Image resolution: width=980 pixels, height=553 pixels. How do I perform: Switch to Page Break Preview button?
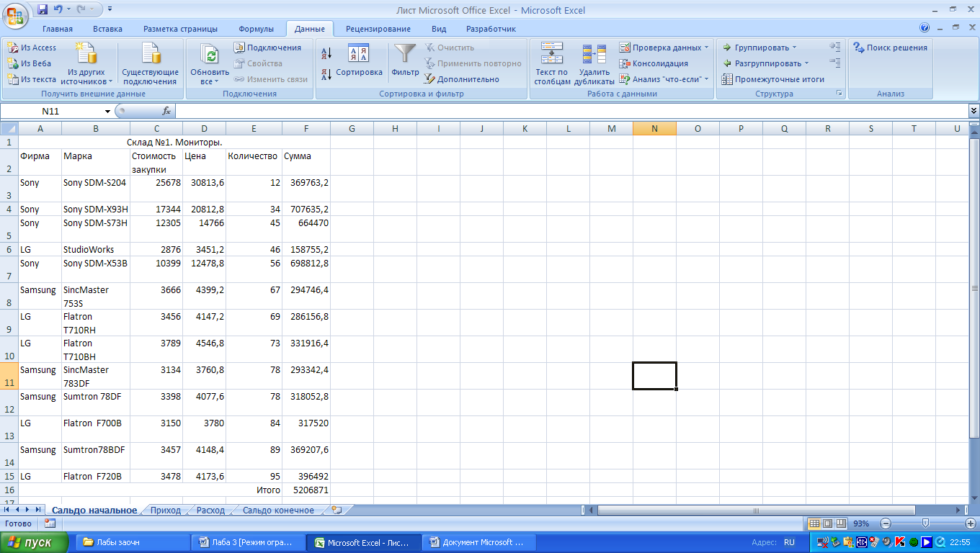pyautogui.click(x=840, y=523)
